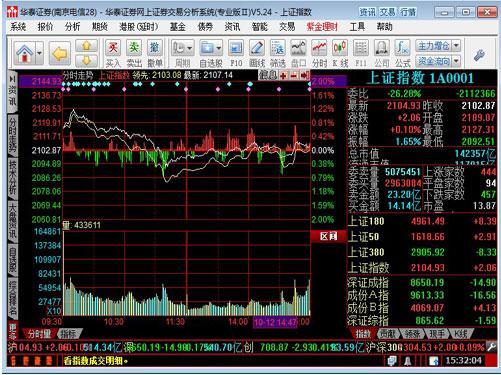Open the 港股(延时) menu
The image size is (501, 375).
139,27
